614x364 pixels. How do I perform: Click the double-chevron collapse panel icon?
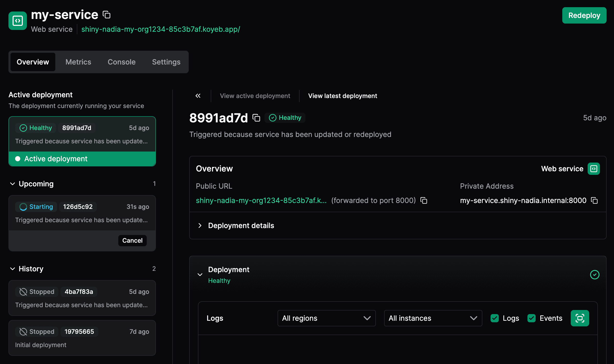point(198,96)
